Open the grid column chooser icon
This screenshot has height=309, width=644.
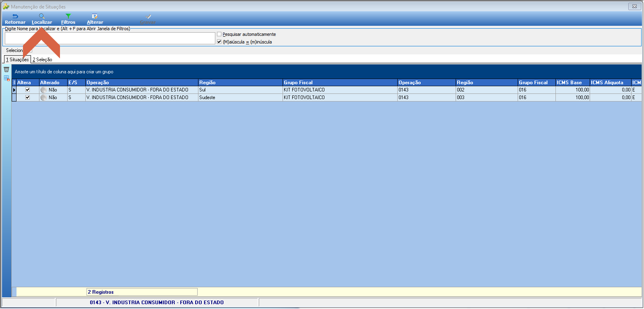click(x=14, y=83)
